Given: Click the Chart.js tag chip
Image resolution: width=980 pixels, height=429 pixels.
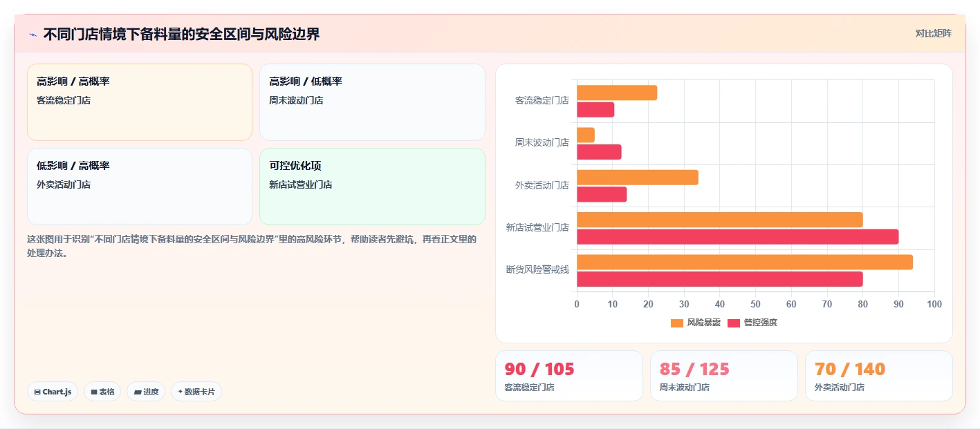Looking at the screenshot, I should (x=53, y=392).
